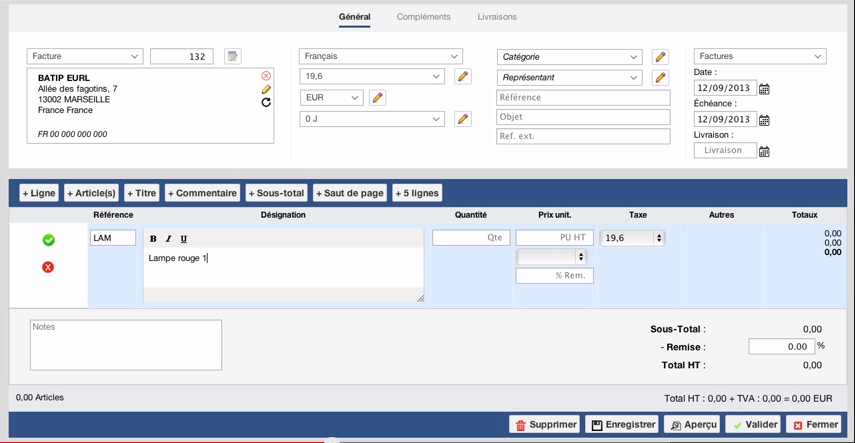Grab the designation editor resize handle
This screenshot has height=443, width=855.
coord(420,298)
